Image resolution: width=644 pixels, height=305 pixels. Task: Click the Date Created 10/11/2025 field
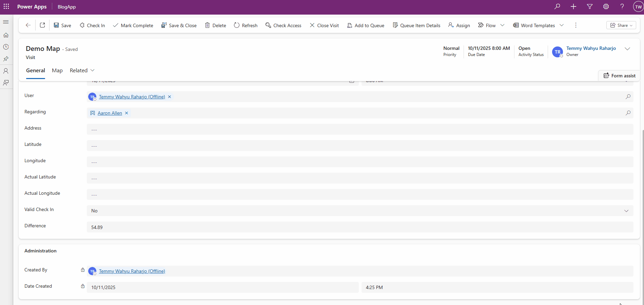tap(222, 287)
